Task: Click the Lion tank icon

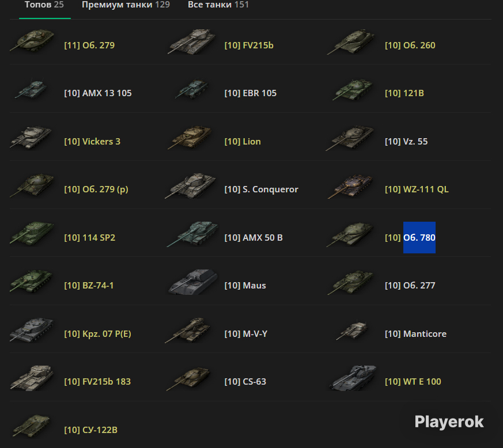Action: 190,138
